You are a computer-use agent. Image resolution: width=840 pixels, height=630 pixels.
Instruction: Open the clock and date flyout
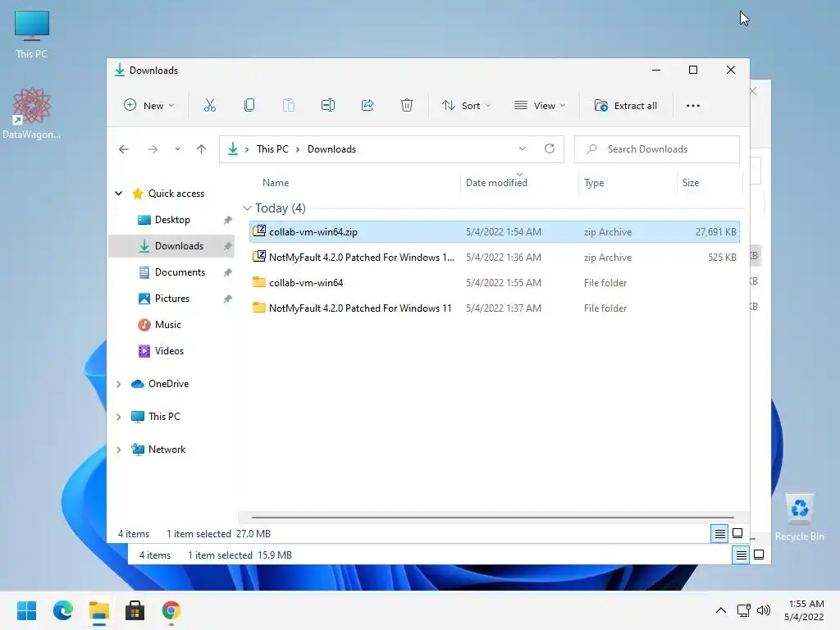tap(804, 610)
